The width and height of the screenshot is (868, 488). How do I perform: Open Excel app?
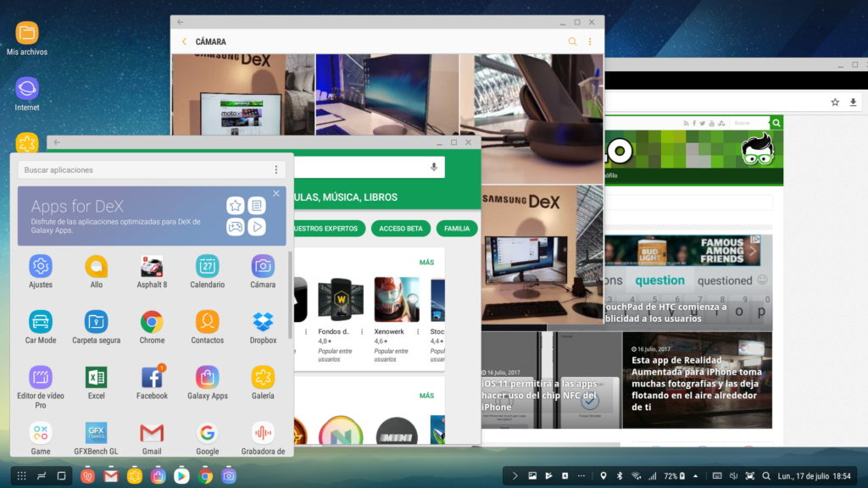(97, 377)
